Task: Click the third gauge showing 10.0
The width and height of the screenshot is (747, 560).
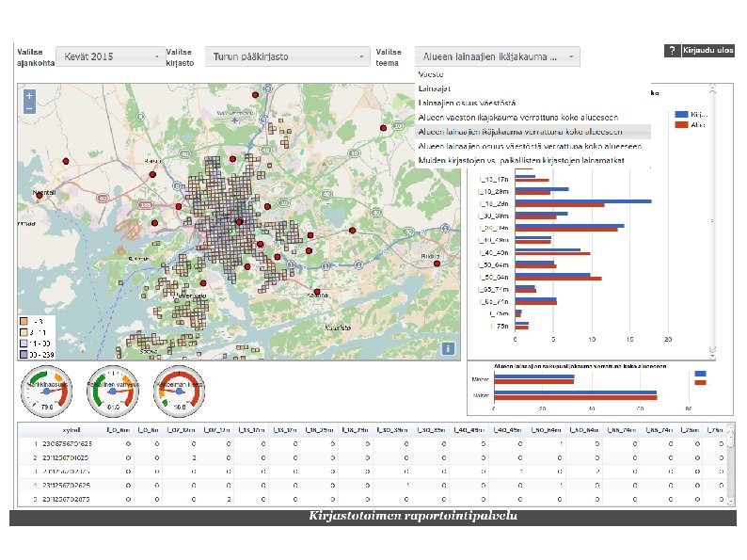Action: pyautogui.click(x=179, y=392)
